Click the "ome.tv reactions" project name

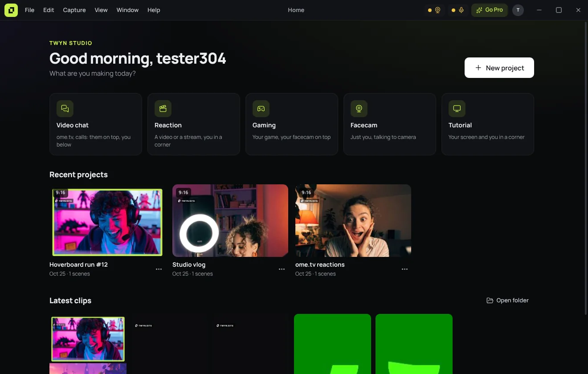pos(320,264)
